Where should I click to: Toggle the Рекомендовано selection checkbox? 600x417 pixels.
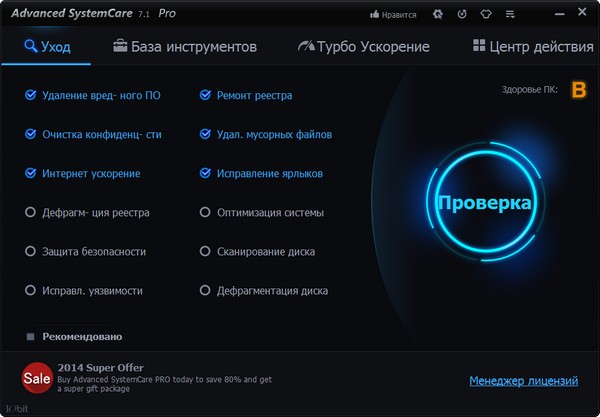point(31,337)
